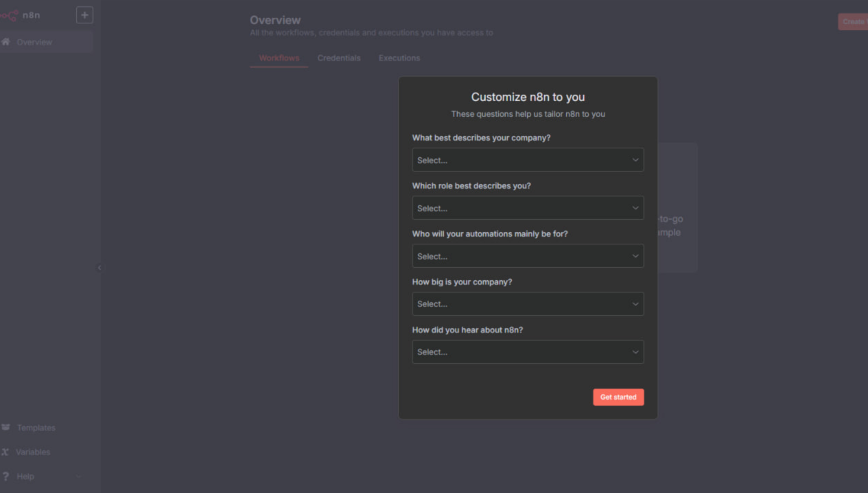This screenshot has height=493, width=868.
Task: Open the Help menu label in sidebar
Action: (x=25, y=477)
